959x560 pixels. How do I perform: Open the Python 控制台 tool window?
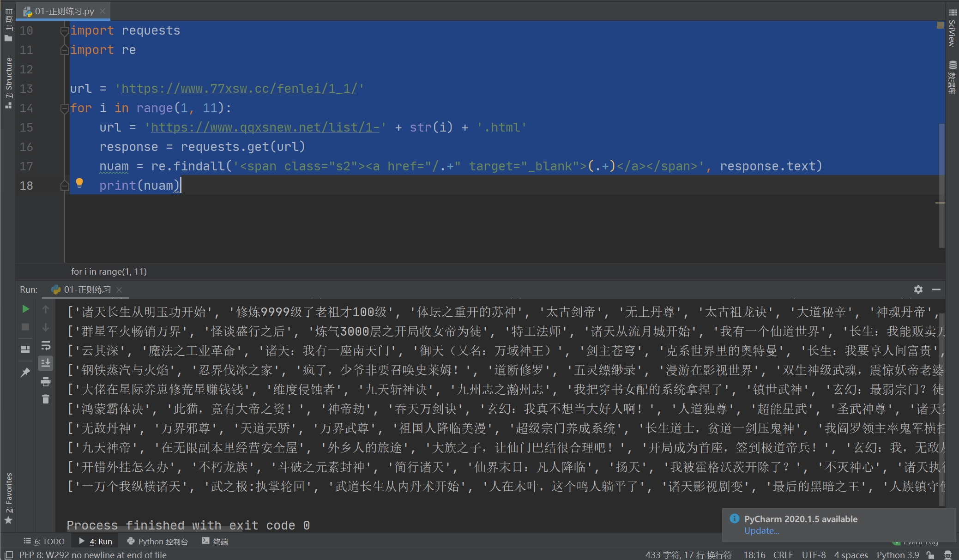coord(157,541)
